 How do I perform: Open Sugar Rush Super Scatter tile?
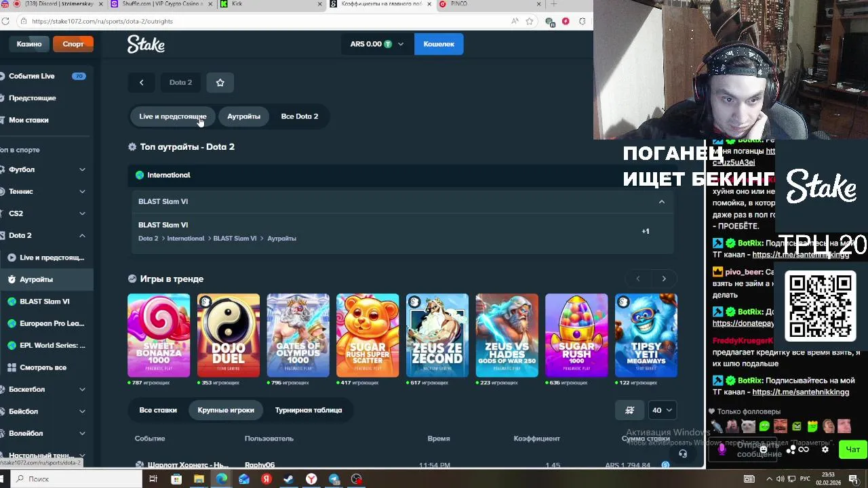368,335
